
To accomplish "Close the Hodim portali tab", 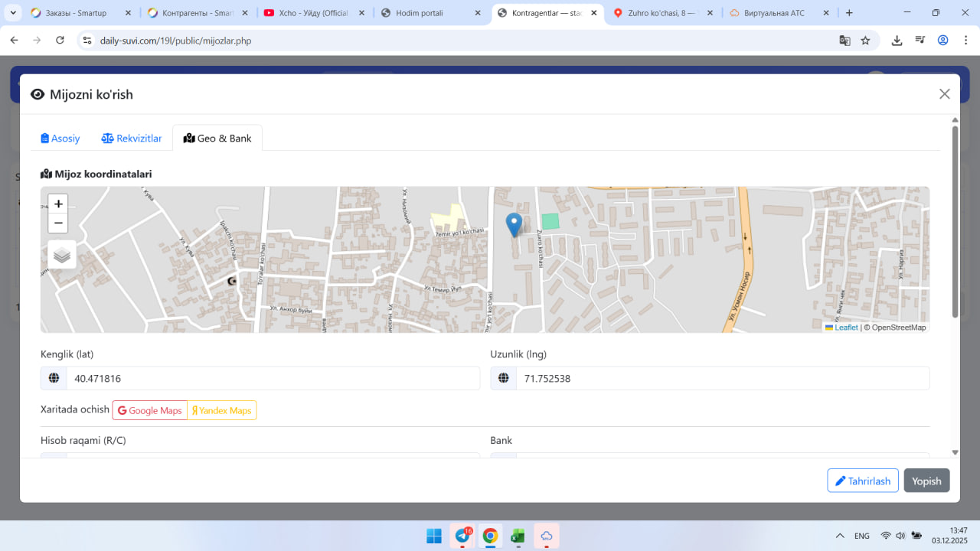I will (478, 13).
